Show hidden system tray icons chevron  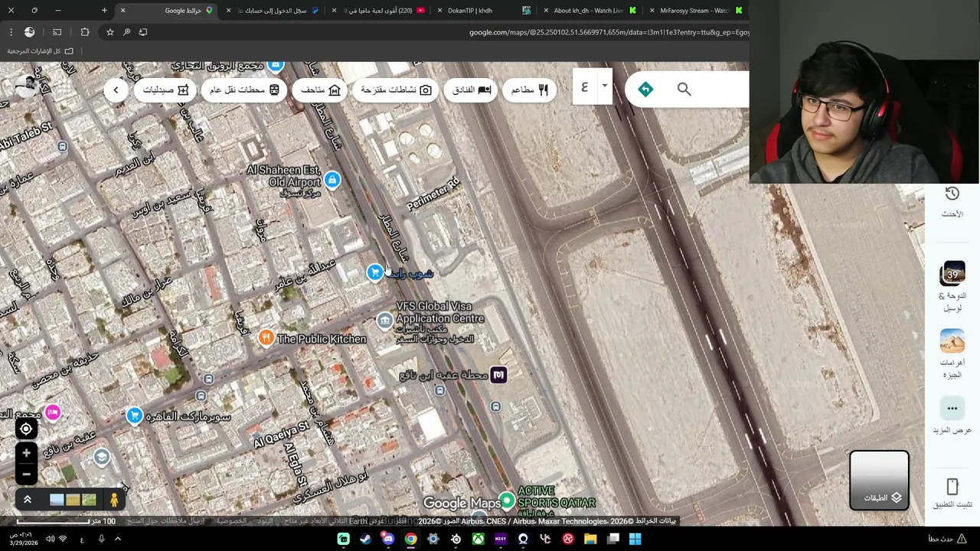(x=118, y=539)
